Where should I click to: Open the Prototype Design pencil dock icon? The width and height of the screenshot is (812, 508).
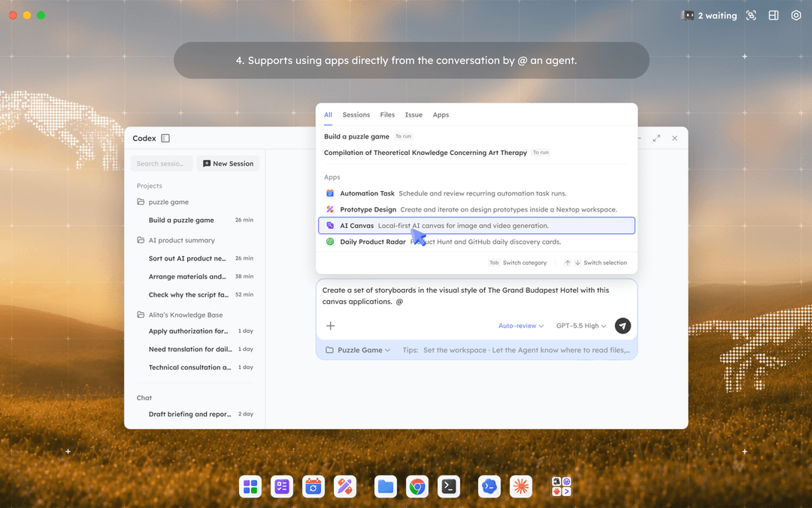[345, 487]
